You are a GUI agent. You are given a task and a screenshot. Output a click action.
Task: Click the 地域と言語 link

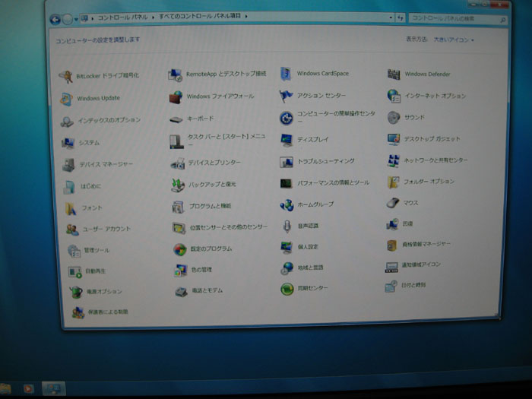click(x=310, y=268)
